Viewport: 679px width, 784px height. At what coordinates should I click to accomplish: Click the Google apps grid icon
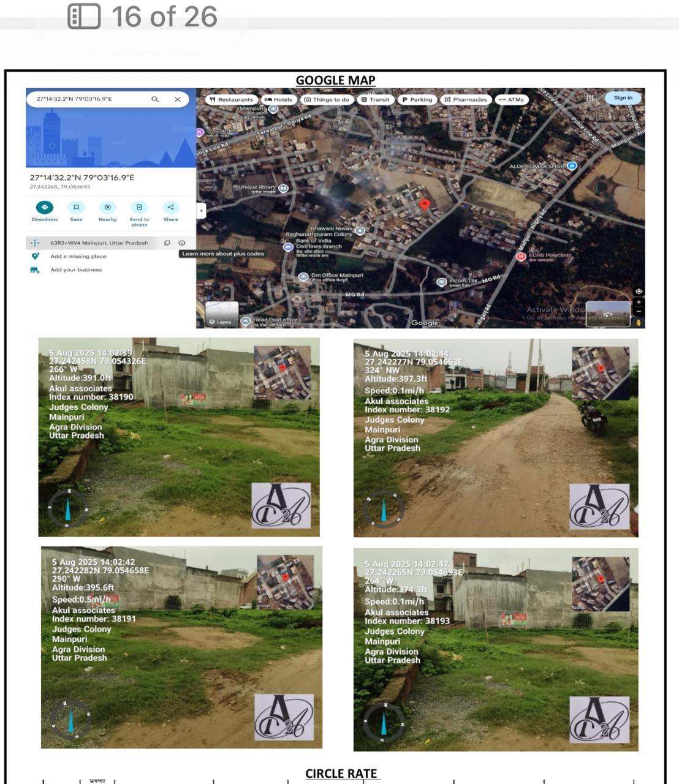[x=590, y=98]
